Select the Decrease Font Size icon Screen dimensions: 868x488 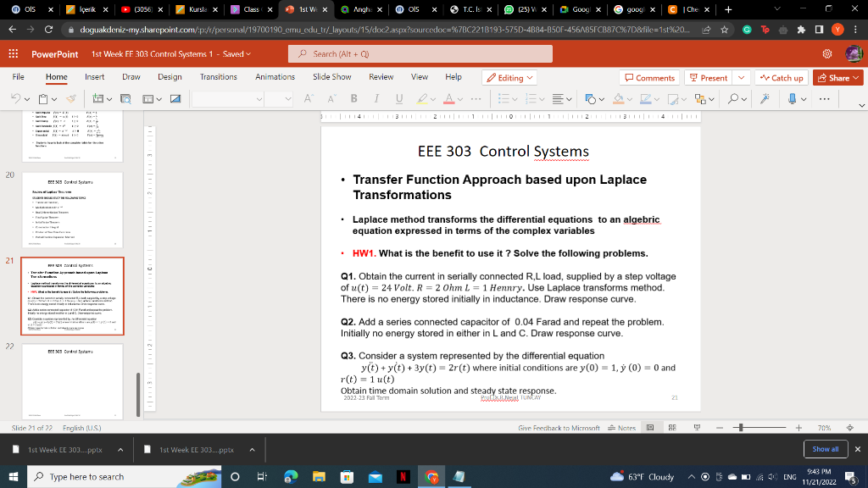[x=332, y=99]
